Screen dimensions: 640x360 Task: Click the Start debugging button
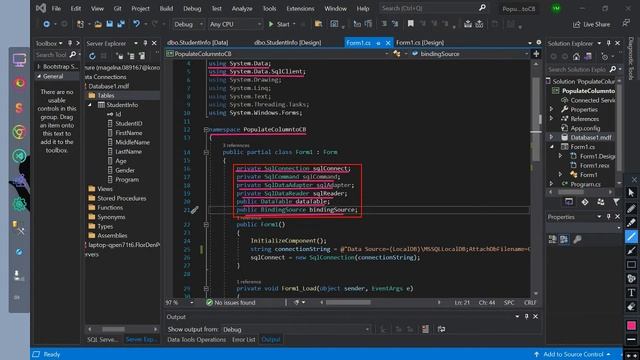[279, 24]
